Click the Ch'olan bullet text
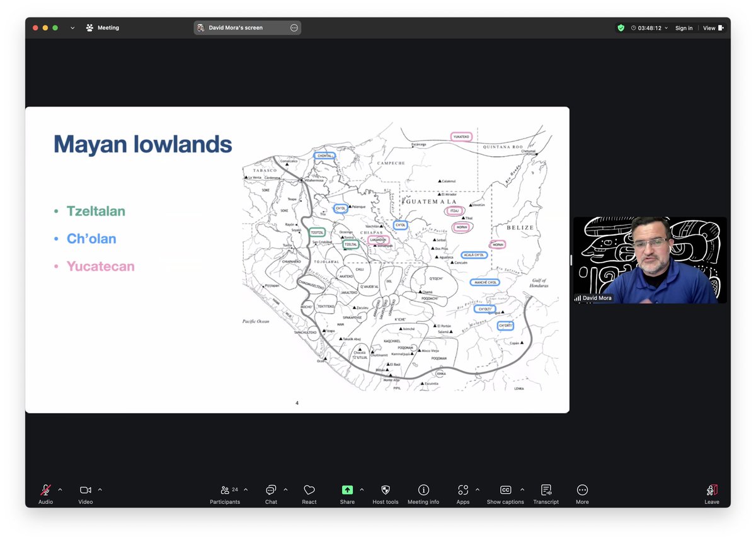Image resolution: width=756 pixels, height=541 pixels. click(92, 239)
